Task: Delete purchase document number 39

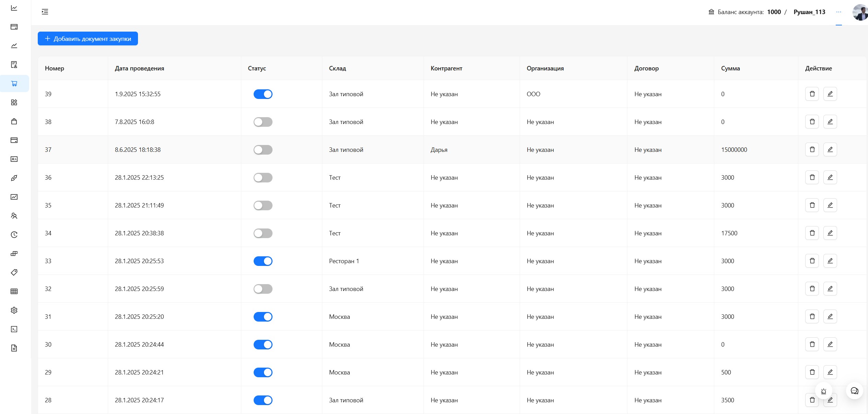Action: (x=812, y=94)
